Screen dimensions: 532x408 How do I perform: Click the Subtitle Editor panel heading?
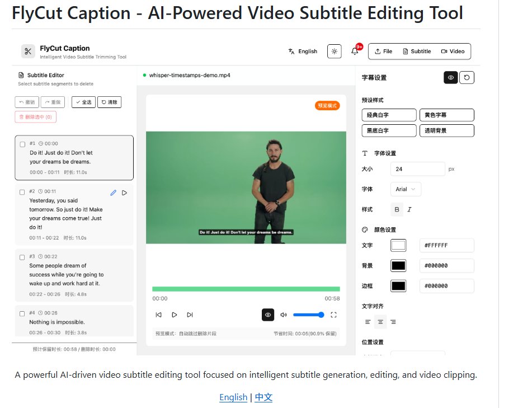point(45,75)
